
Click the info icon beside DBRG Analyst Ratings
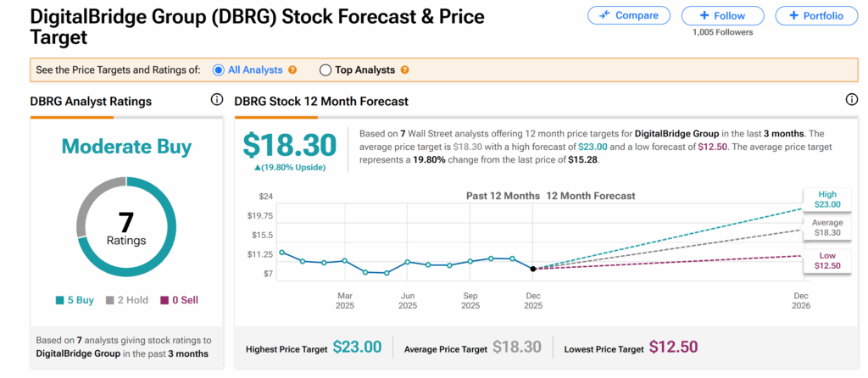click(x=217, y=100)
